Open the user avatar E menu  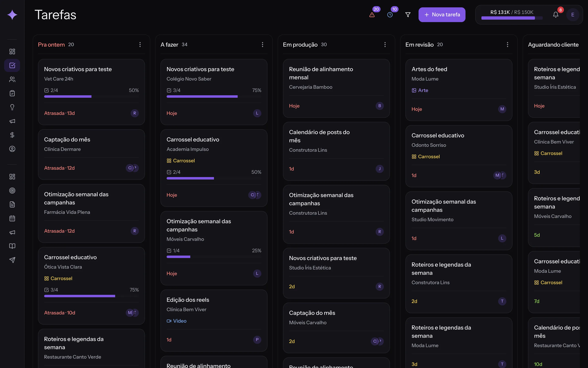tap(573, 15)
